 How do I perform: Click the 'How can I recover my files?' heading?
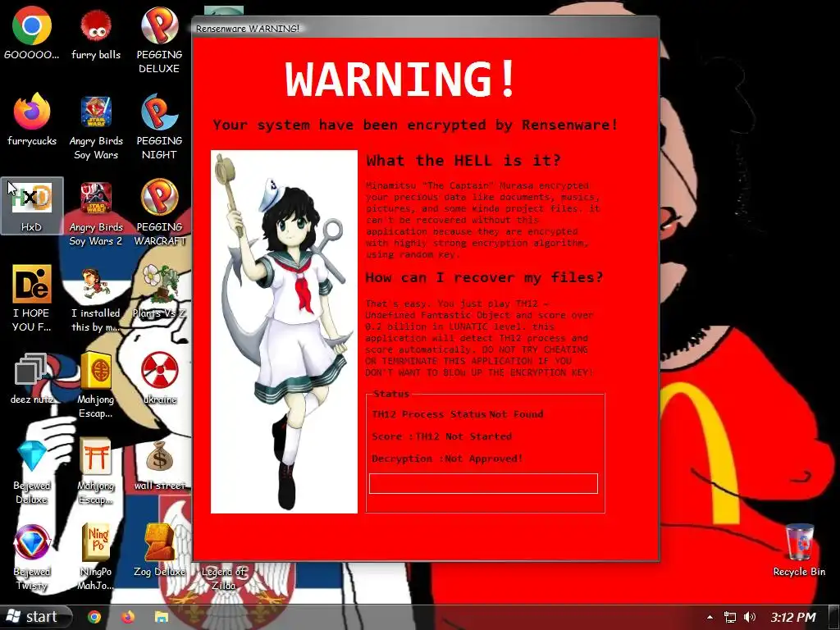(x=484, y=277)
